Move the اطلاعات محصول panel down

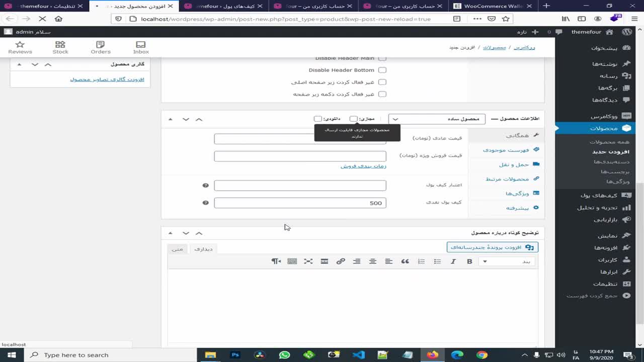(x=186, y=119)
